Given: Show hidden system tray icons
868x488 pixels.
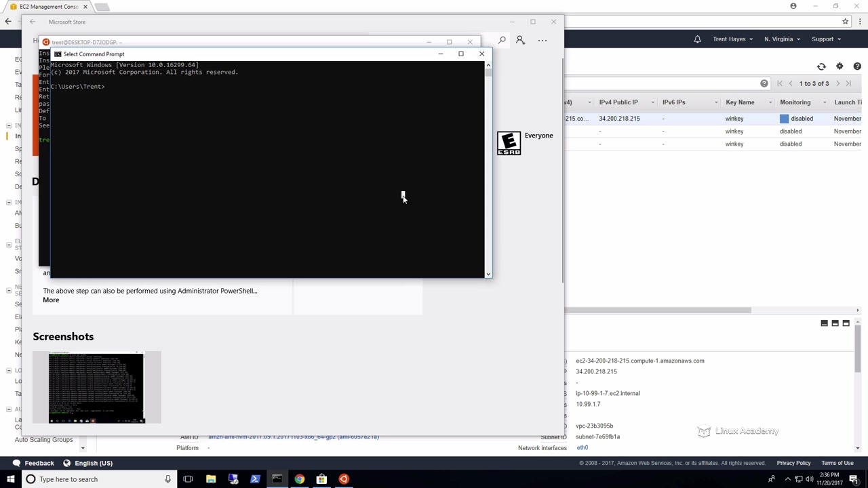Looking at the screenshot, I should click(787, 479).
